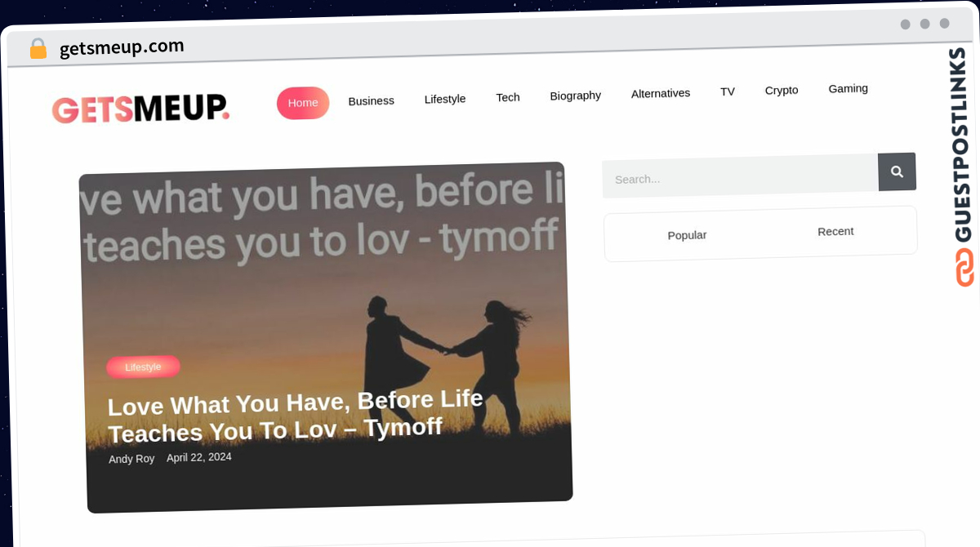The width and height of the screenshot is (980, 547).
Task: Click the featured couple silhouette image
Action: 325,337
